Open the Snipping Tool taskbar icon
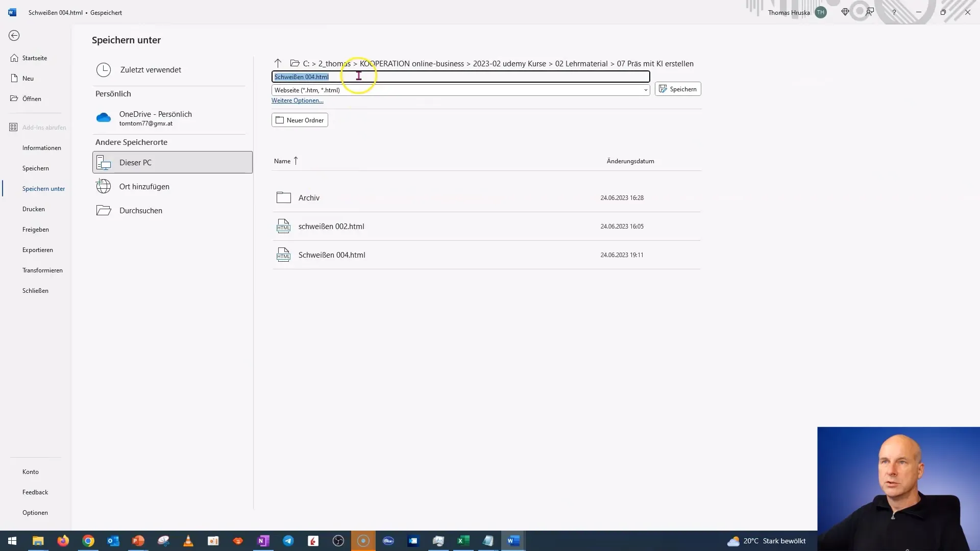 click(x=163, y=541)
